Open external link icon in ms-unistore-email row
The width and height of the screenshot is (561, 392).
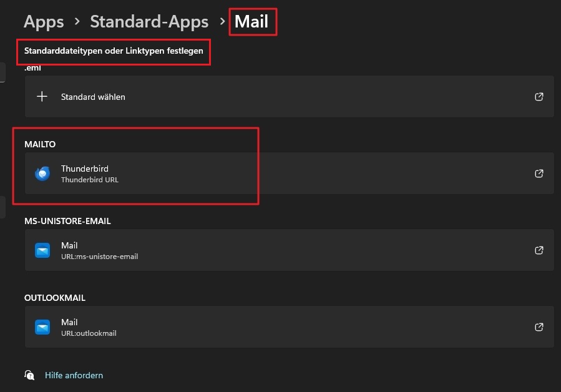pos(539,250)
